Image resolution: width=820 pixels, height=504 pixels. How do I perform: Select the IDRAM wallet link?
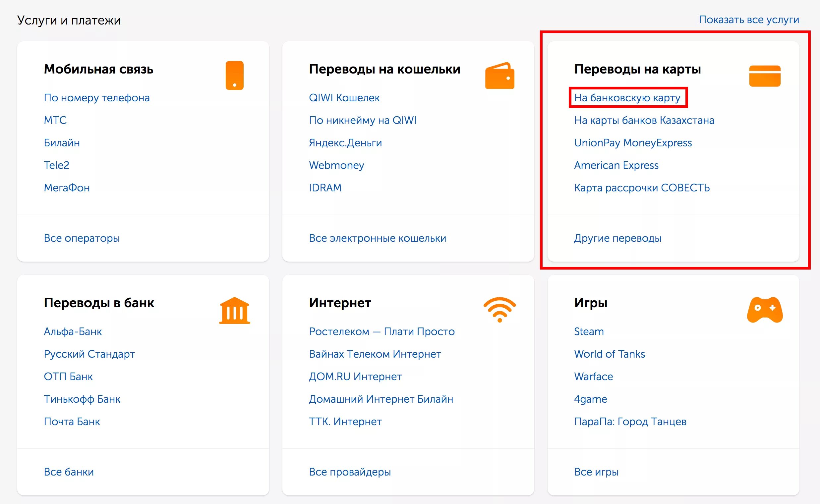tap(325, 188)
